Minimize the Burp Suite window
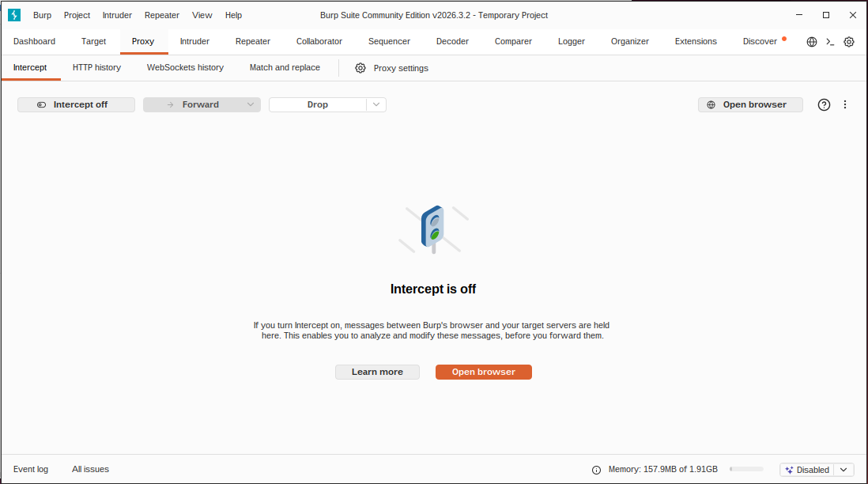The image size is (868, 484). click(x=798, y=15)
